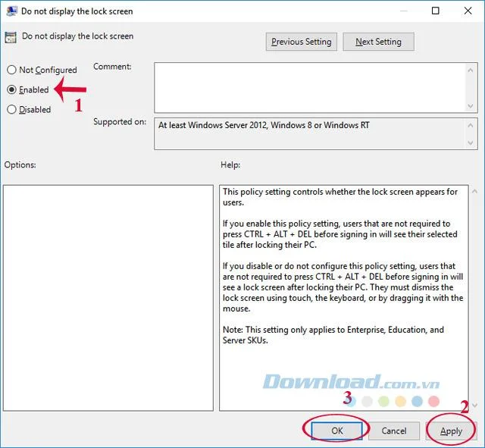The image size is (485, 448).
Task: Click help paragraph starting 'If you enable this policy'
Action: click(x=340, y=234)
